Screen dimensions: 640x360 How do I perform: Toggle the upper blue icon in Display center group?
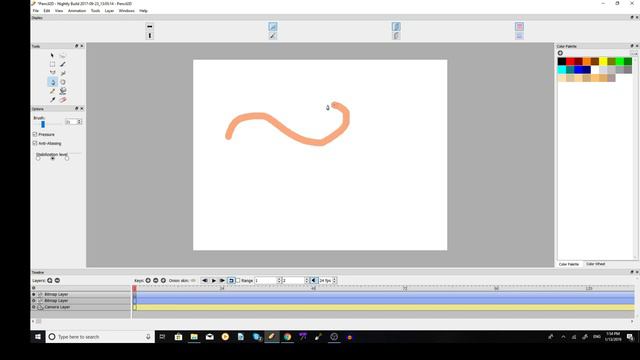273,27
